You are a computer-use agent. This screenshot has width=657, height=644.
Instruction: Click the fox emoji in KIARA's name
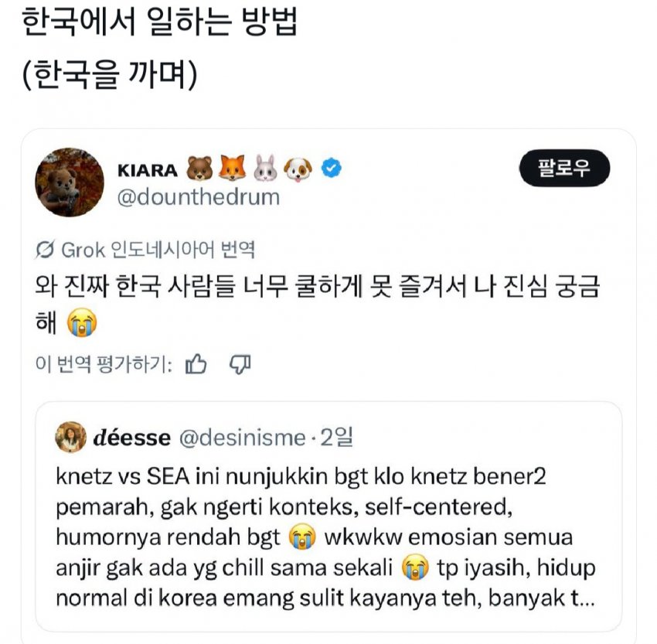(232, 168)
